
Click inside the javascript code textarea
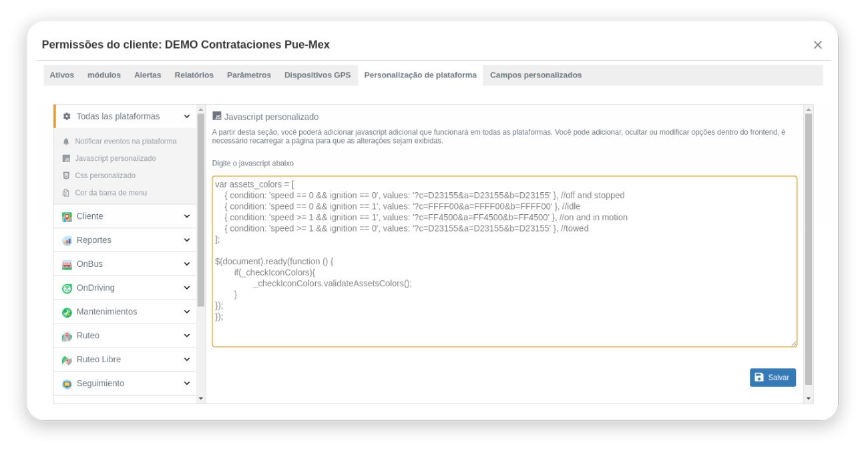(505, 262)
